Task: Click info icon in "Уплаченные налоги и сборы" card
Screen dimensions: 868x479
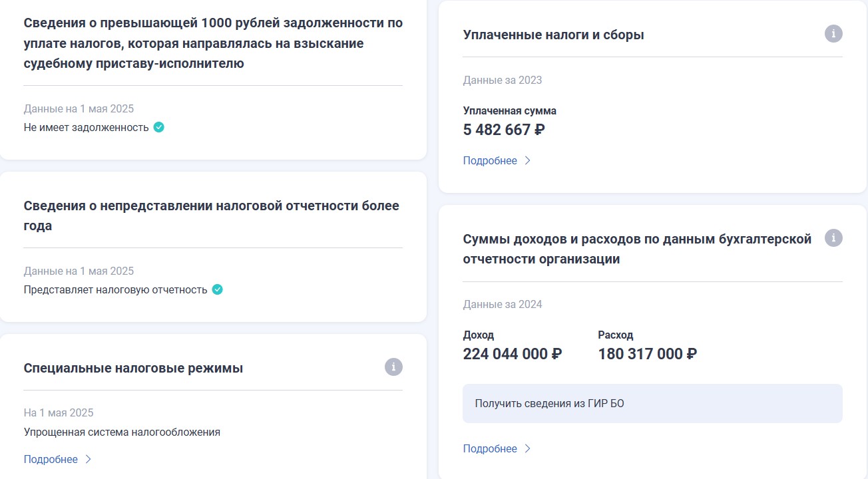Action: click(833, 34)
